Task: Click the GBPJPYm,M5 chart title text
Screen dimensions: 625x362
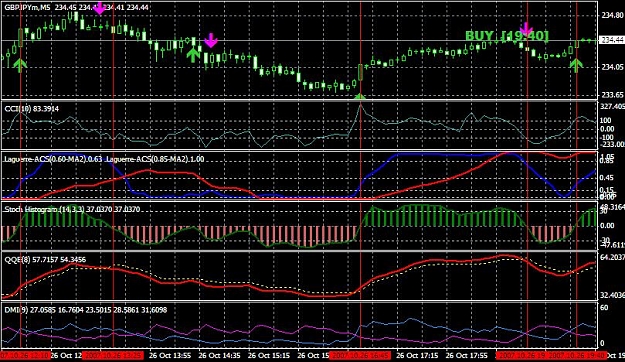Action: [x=28, y=7]
